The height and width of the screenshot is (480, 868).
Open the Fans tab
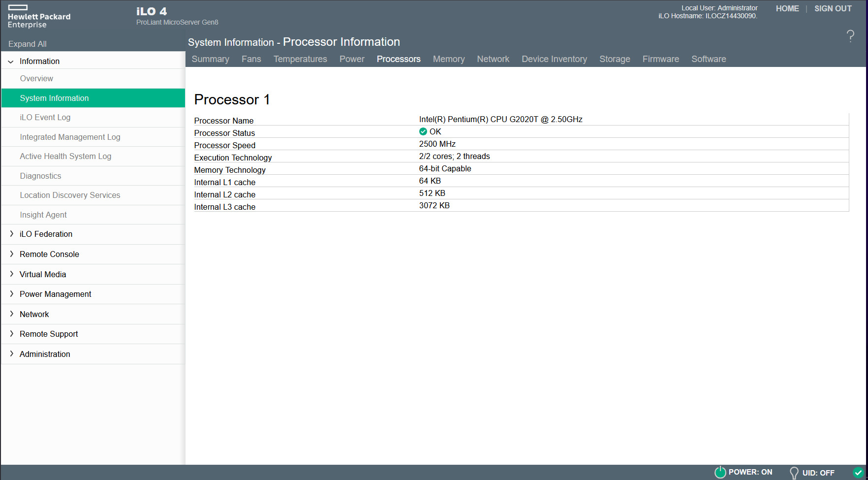[251, 59]
